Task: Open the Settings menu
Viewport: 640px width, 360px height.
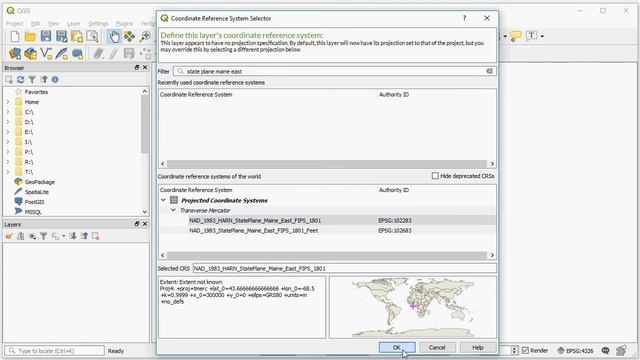Action: tap(98, 24)
